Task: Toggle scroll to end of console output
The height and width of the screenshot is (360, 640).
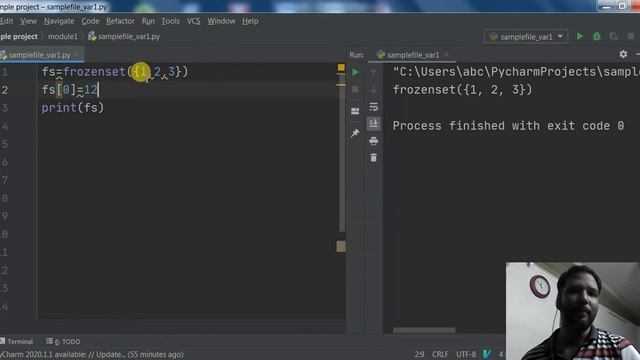Action: [373, 124]
